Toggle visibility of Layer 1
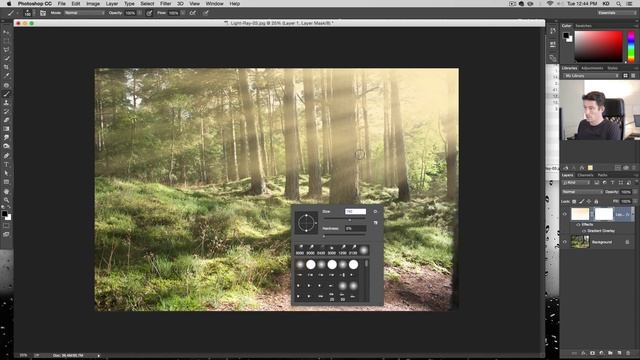 tap(565, 214)
